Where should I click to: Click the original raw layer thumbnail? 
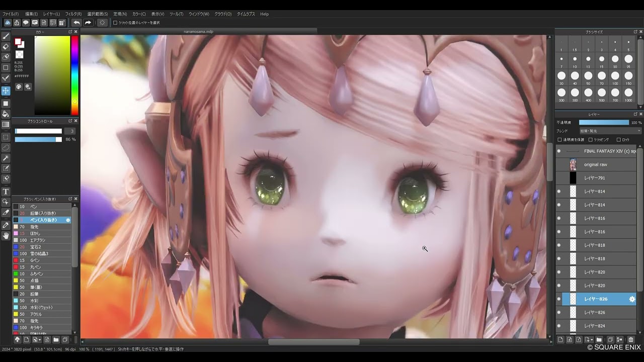pos(573,164)
